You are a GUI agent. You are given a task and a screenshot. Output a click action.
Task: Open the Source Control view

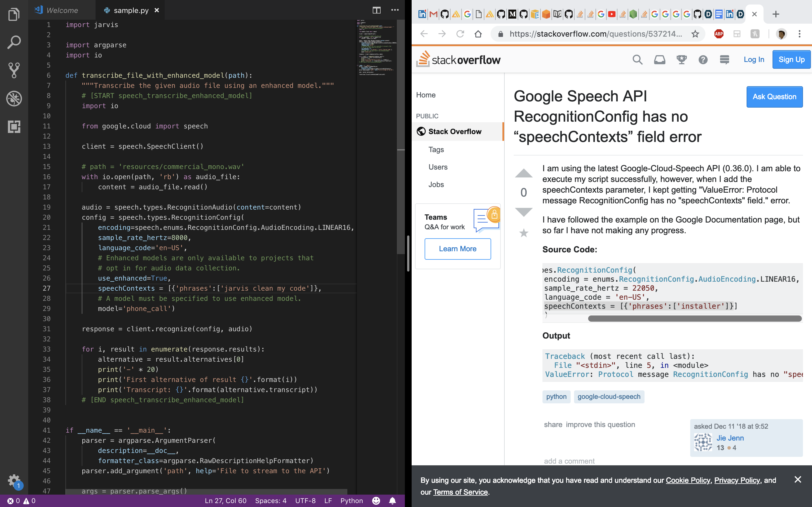pyautogui.click(x=14, y=70)
